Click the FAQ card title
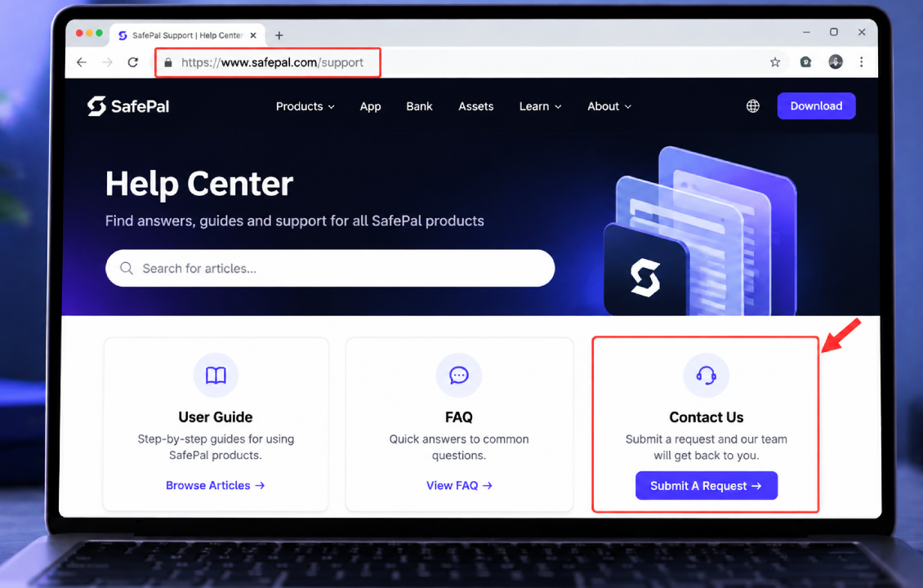923x588 pixels. coord(458,417)
